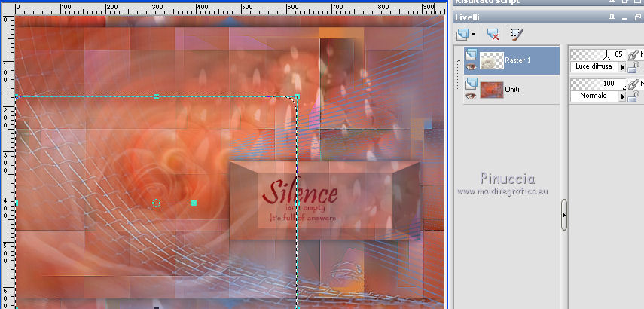
Task: Hide the Raster 1 layer eye
Action: (x=471, y=66)
